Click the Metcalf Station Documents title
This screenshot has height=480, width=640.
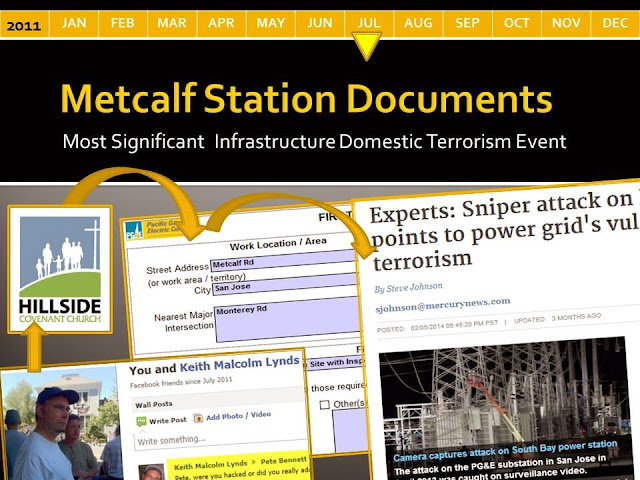[307, 99]
